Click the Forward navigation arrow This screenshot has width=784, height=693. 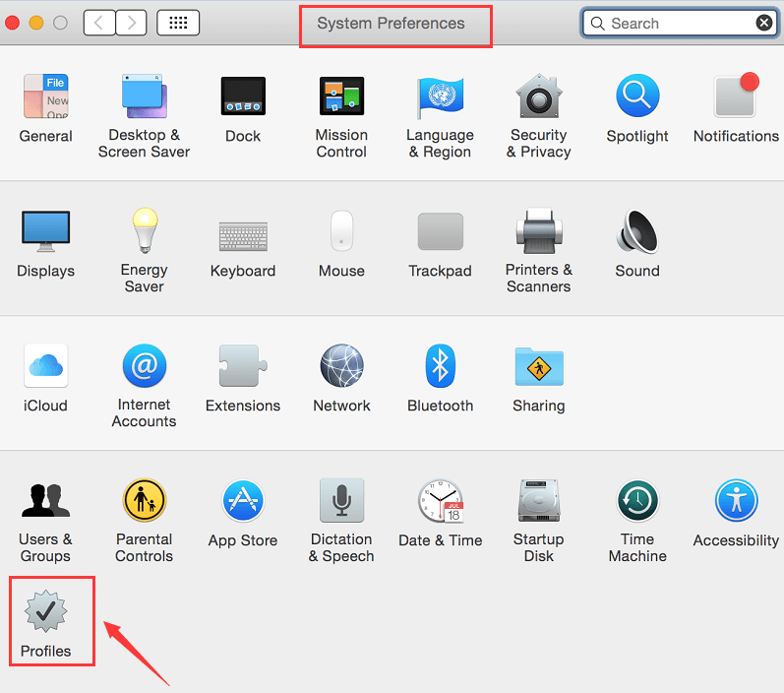click(131, 23)
